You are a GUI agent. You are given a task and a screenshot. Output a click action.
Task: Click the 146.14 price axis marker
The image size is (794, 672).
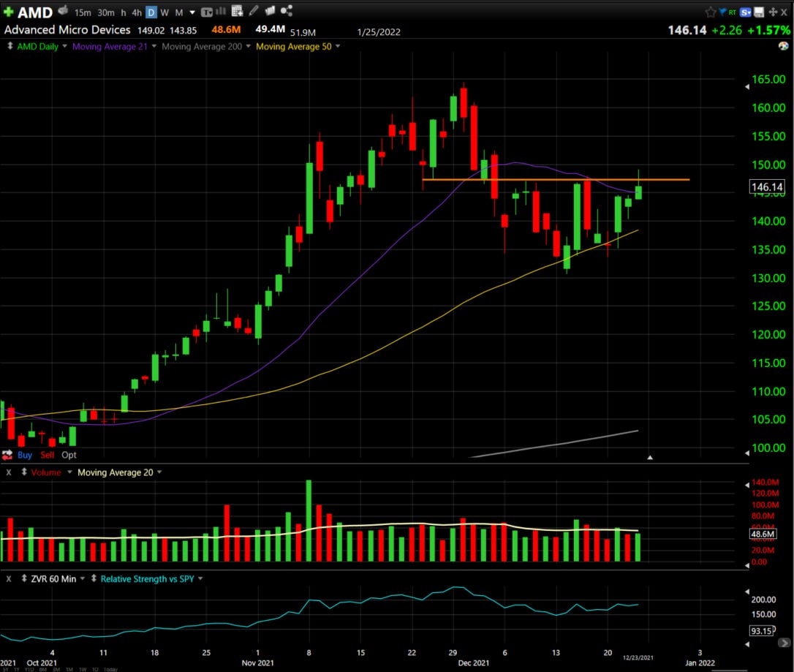767,187
